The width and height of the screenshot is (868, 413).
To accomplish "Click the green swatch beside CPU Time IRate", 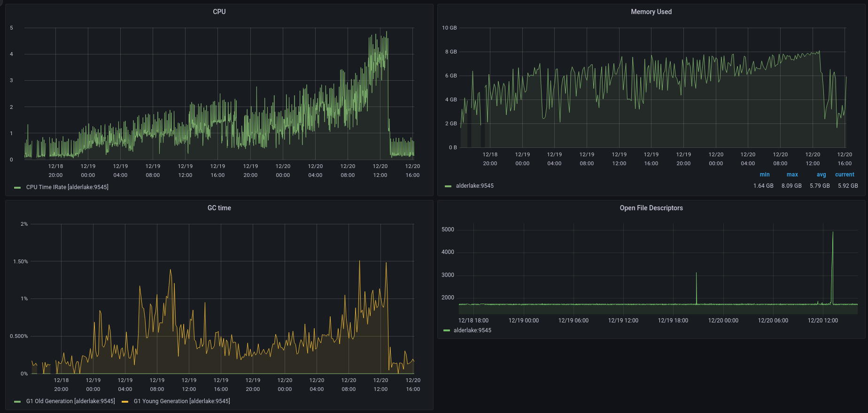I will [x=17, y=188].
